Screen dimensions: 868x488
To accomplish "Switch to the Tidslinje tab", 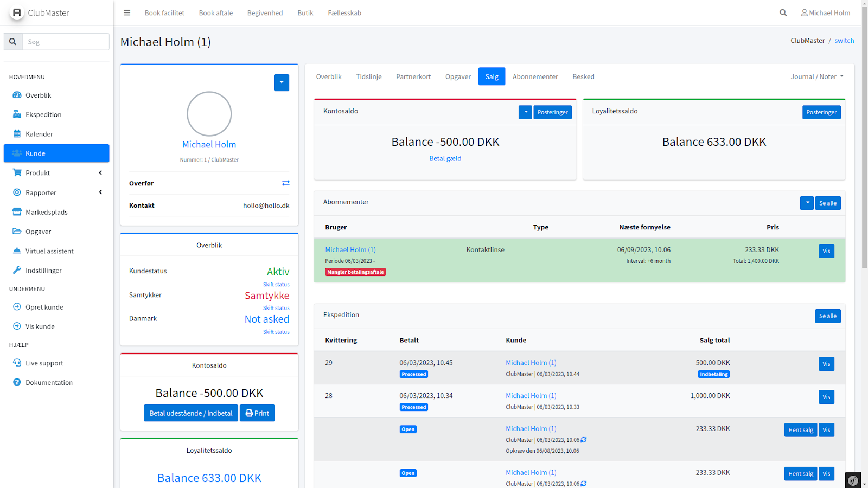I will [x=368, y=77].
